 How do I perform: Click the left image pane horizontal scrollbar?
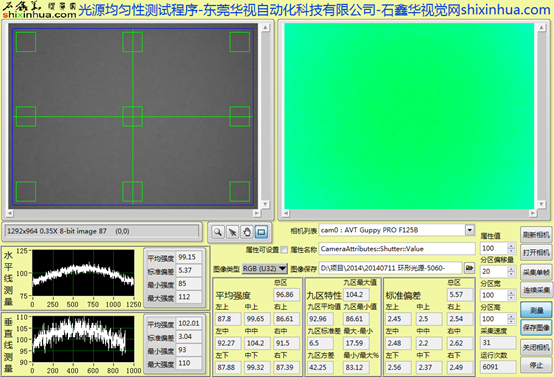133,213
